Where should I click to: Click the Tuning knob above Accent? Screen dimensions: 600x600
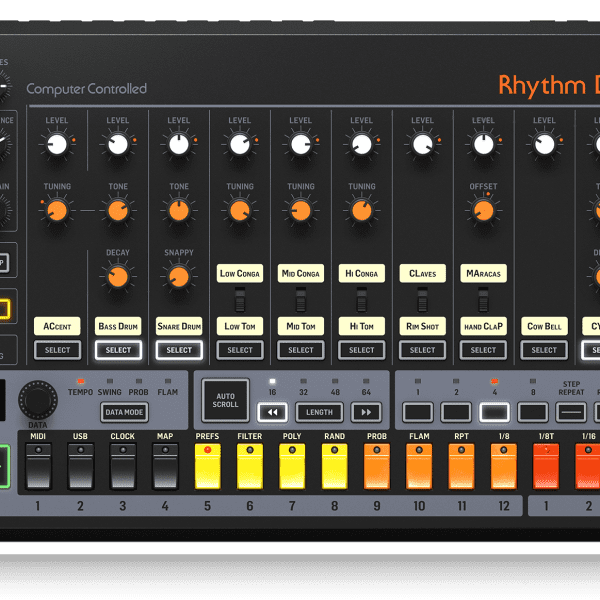(x=57, y=211)
